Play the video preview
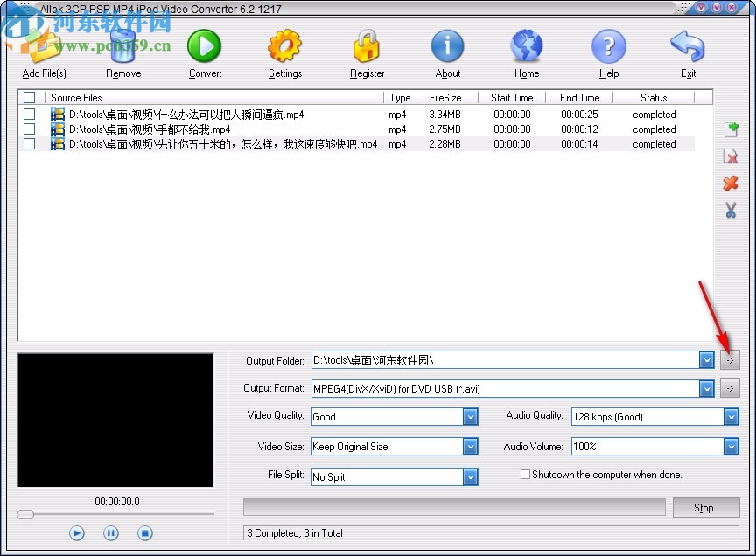Viewport: 756px width, 556px height. tap(76, 532)
